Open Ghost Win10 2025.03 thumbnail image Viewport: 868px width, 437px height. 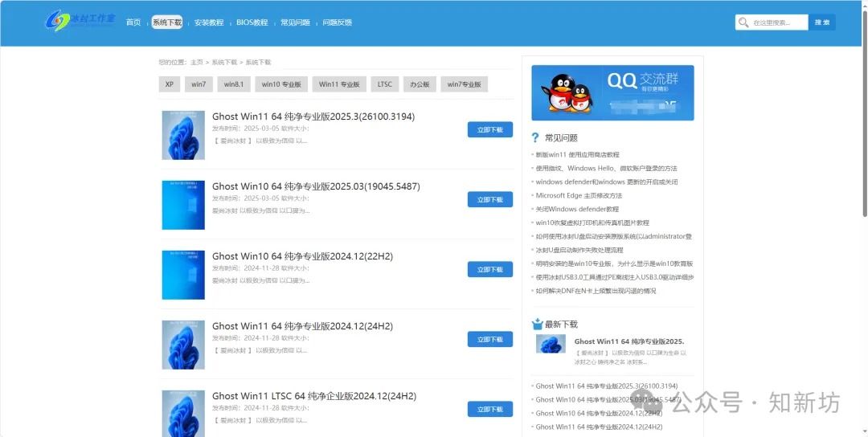183,205
